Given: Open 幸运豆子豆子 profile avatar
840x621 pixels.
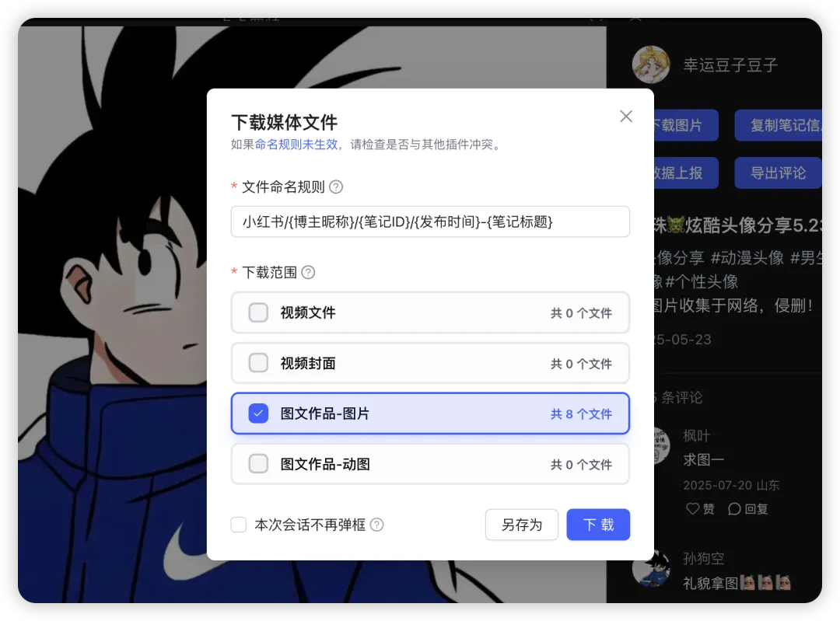Looking at the screenshot, I should tap(651, 65).
